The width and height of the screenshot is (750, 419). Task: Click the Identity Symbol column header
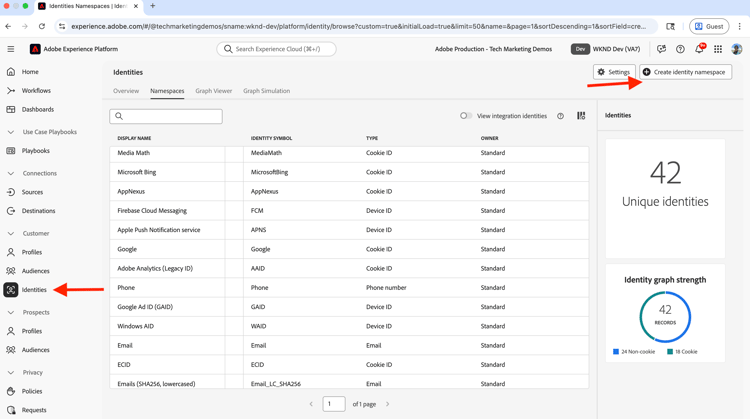(x=271, y=138)
